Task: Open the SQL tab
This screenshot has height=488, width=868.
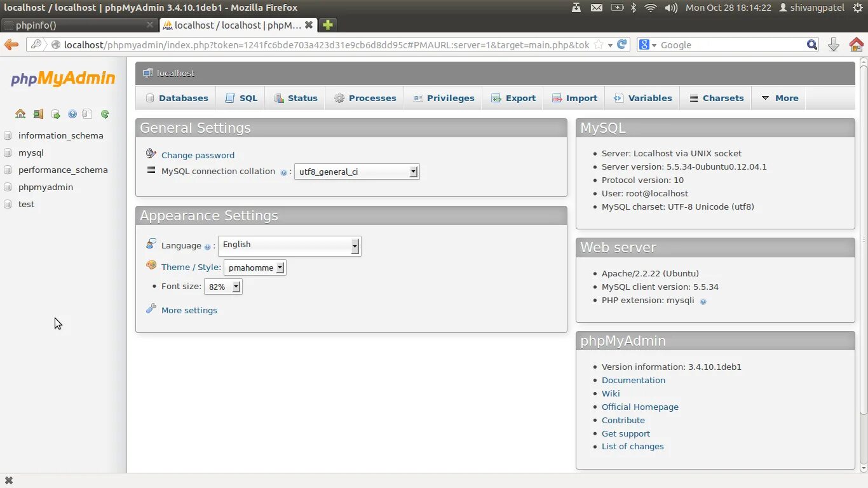Action: pos(241,98)
